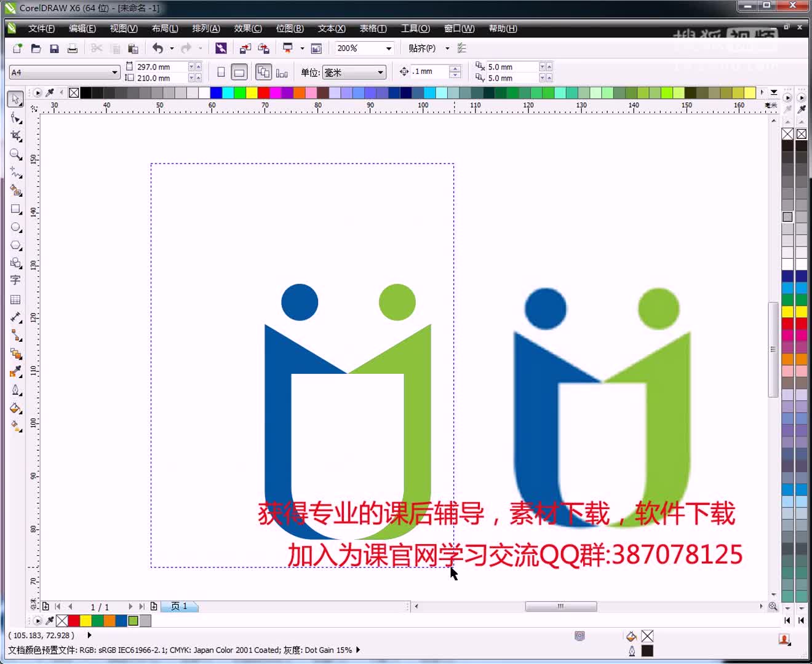Click the nudge distance .1 mm field
Screen dimensions: 812x664
429,71
